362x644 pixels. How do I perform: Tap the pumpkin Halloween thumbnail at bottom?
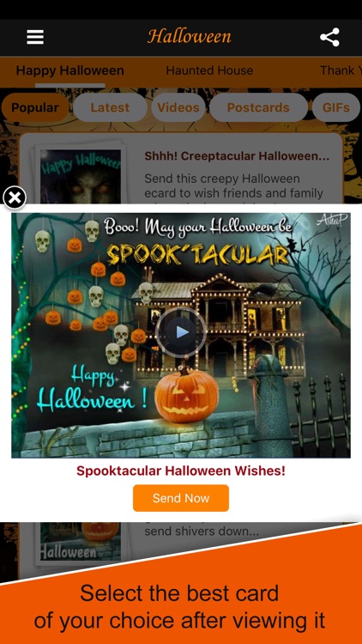81,541
